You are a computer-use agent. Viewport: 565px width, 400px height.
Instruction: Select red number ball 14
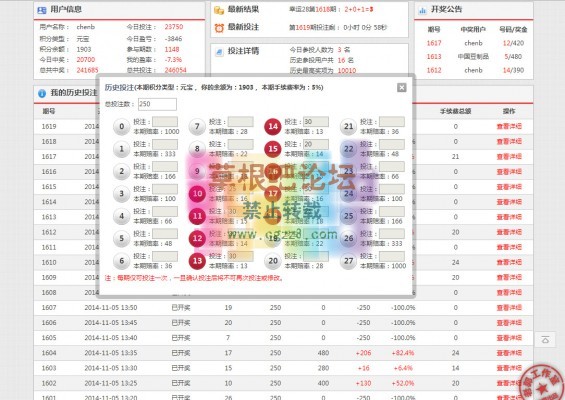pos(273,126)
